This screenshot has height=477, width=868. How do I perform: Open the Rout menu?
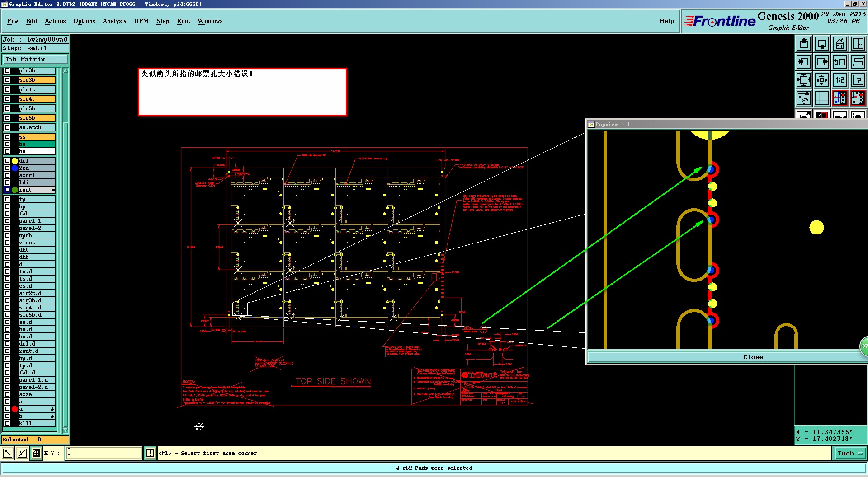184,21
